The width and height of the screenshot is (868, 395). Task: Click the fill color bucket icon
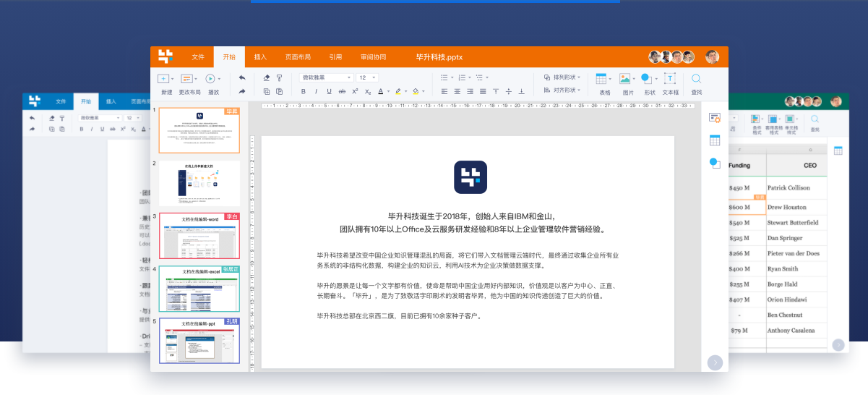coord(416,91)
